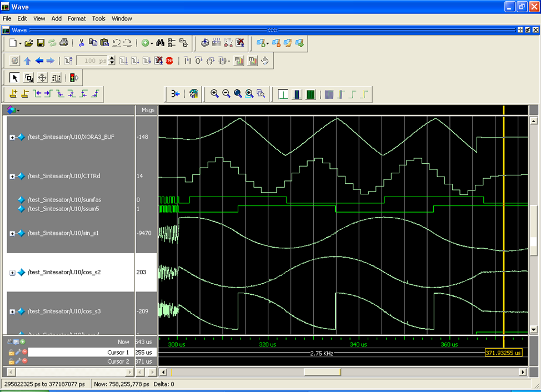Expand the XORA3_BUF signal
The image size is (541, 392).
click(x=12, y=137)
